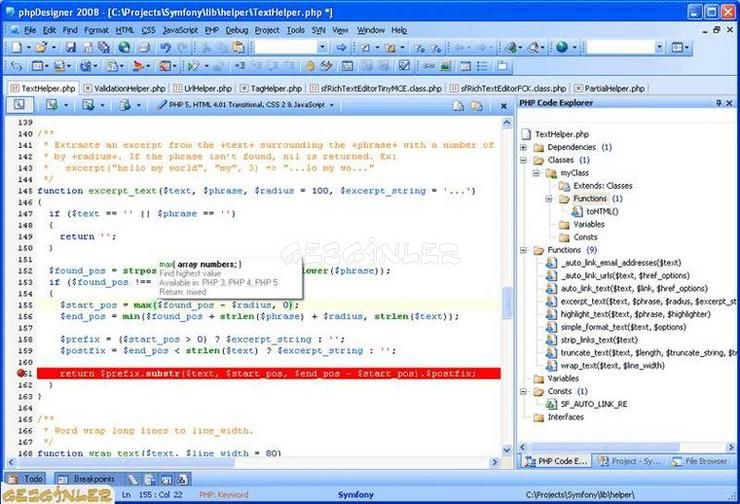This screenshot has height=504, width=740.
Task: Click the New file icon
Action: (17, 47)
